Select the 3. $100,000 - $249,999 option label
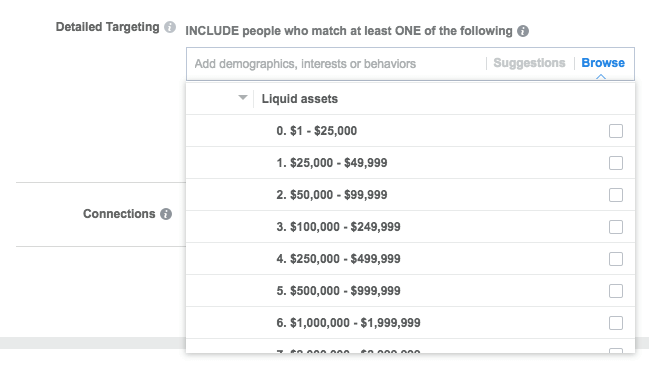649x365 pixels. [338, 227]
